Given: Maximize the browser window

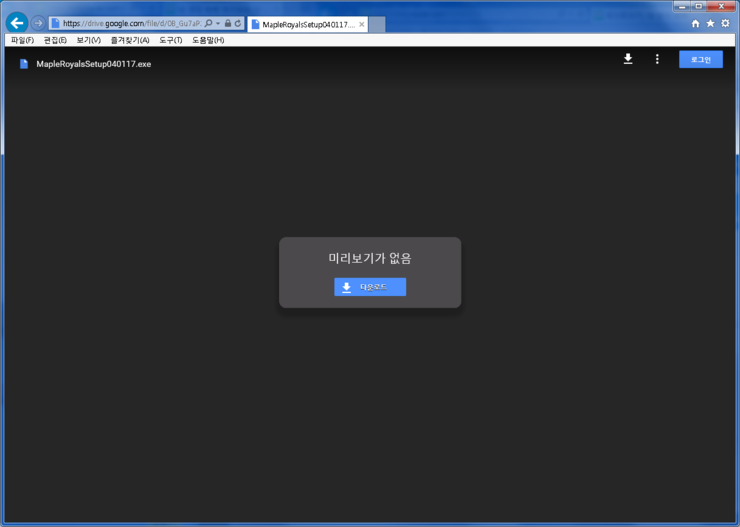Looking at the screenshot, I should pos(698,6).
